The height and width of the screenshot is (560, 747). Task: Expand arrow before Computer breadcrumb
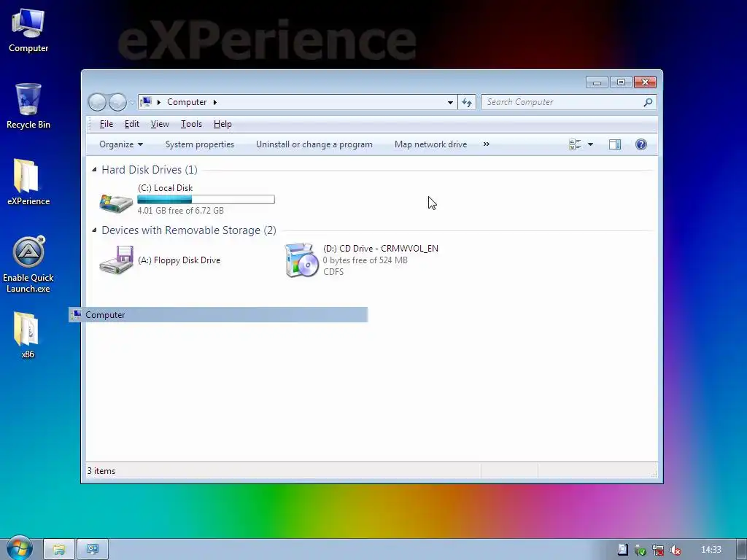[x=158, y=102]
